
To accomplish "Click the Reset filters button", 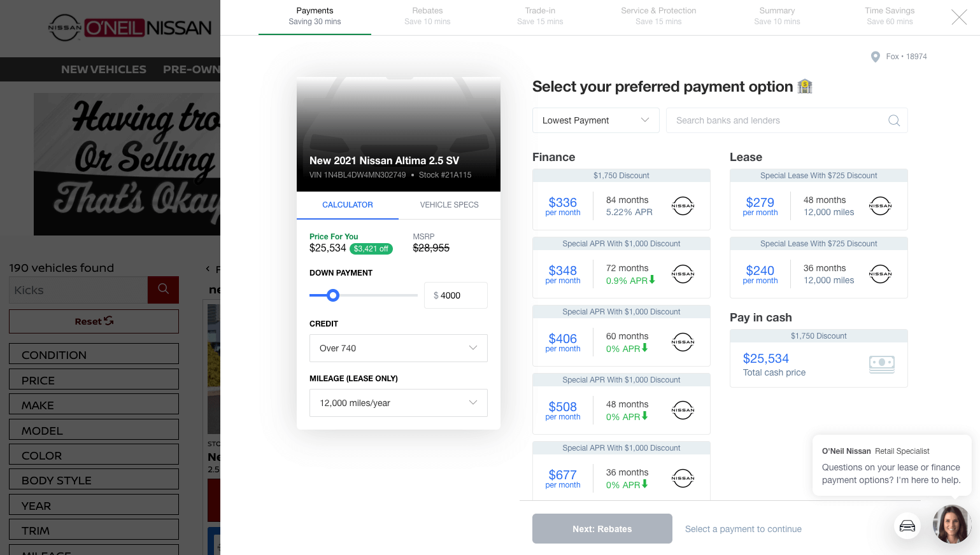I will tap(94, 321).
